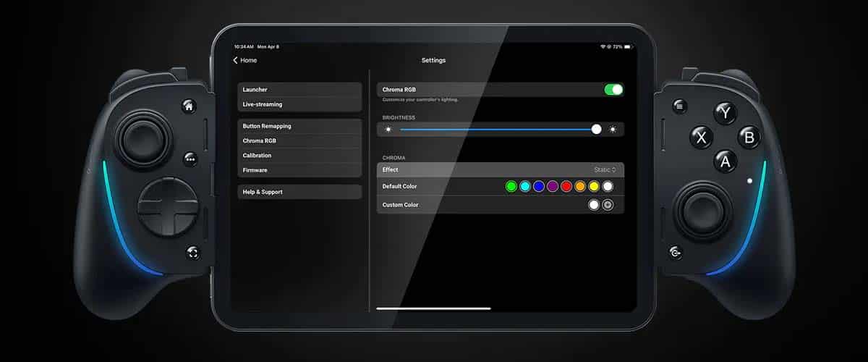Pick the purple default color swatch
The image size is (868, 362).
pos(553,187)
